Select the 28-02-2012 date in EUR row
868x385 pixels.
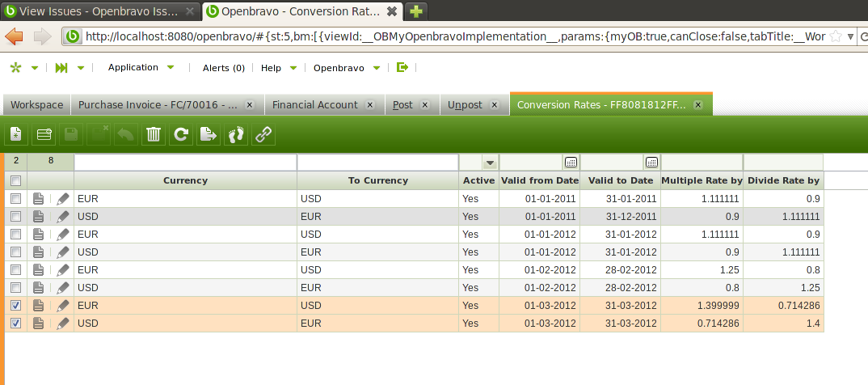click(x=621, y=270)
